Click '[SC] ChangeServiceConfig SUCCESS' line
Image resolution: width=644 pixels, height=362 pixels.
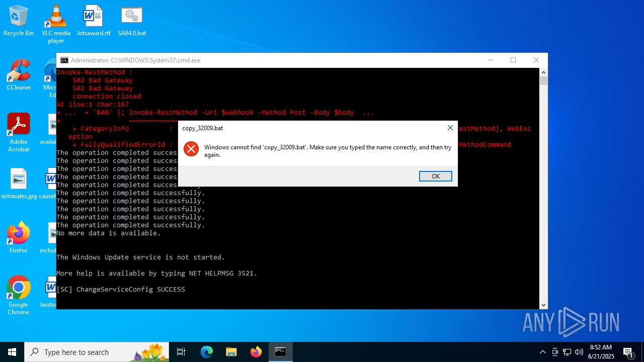[121, 290]
